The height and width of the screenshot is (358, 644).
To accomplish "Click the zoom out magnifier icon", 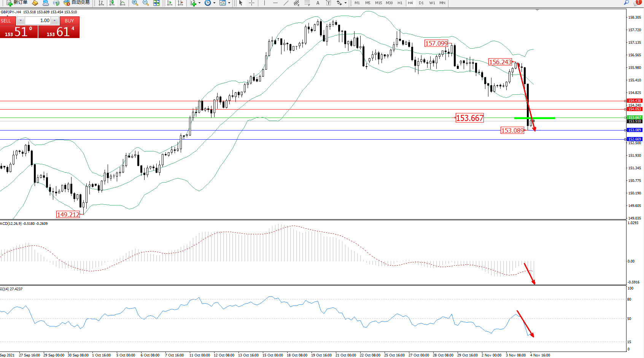I will (145, 3).
